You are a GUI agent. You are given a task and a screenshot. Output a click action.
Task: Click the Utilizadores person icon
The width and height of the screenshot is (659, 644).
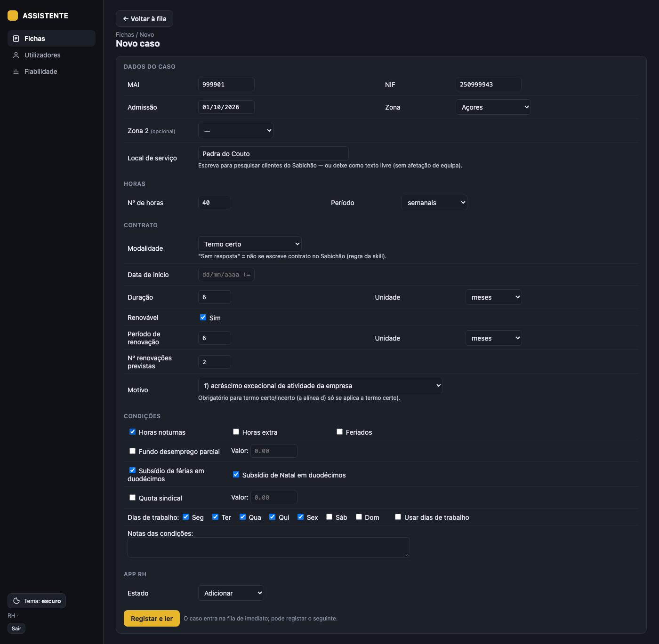(16, 55)
